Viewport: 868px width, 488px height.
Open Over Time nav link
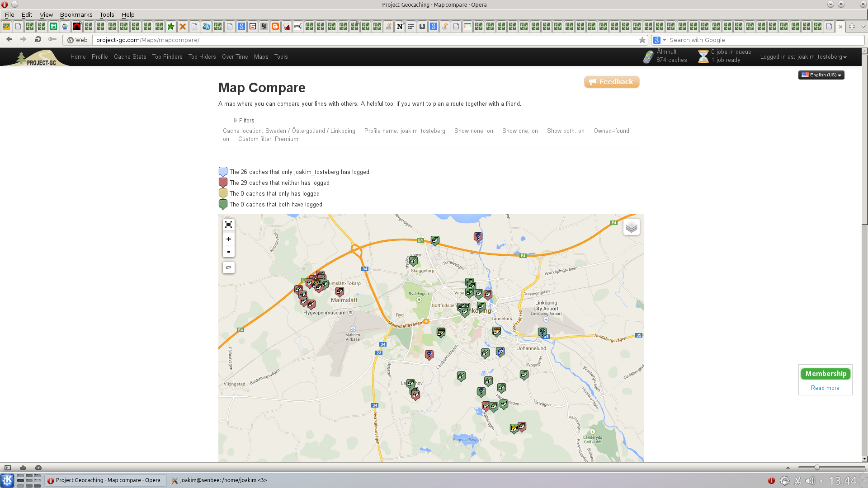(235, 57)
